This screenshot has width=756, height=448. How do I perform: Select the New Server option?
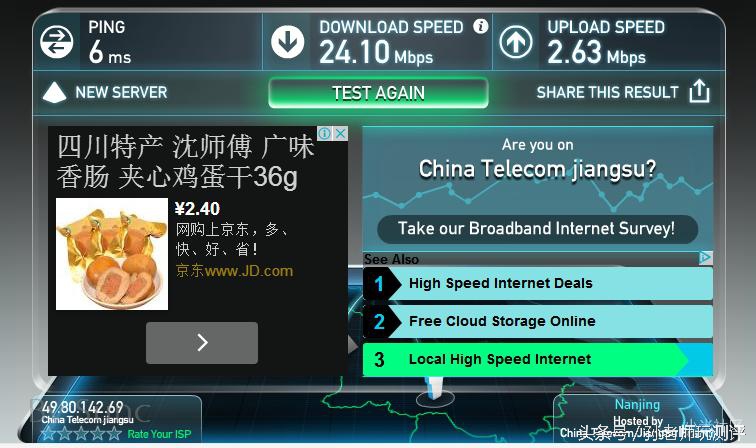121,92
